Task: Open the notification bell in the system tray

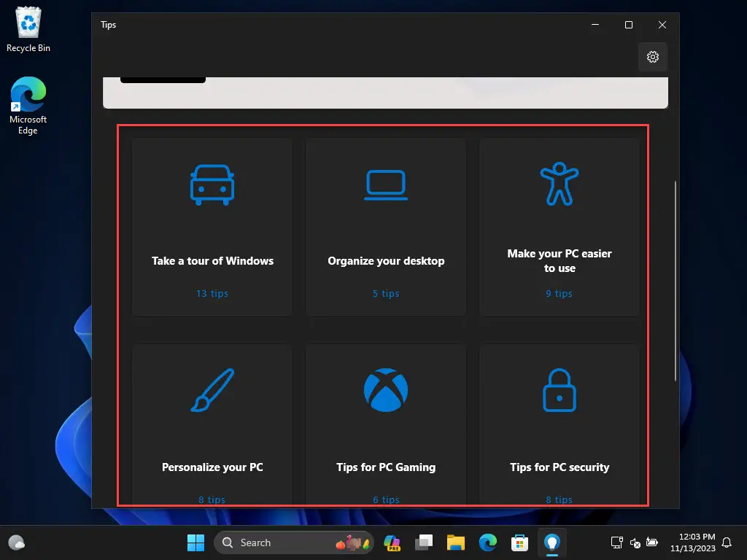Action: [727, 542]
